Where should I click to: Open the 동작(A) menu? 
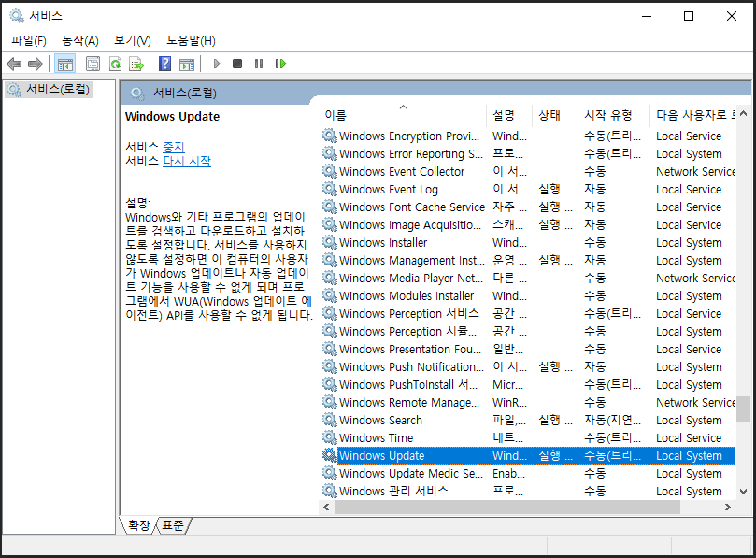pyautogui.click(x=80, y=40)
